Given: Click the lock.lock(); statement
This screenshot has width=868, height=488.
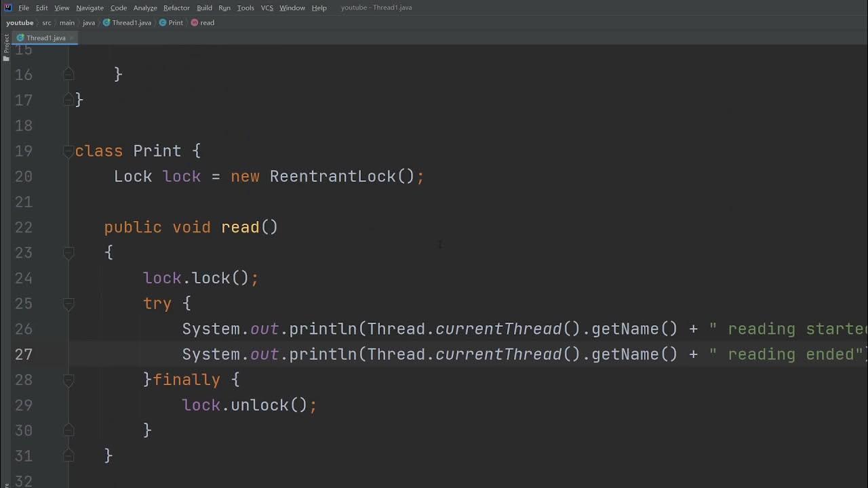Looking at the screenshot, I should (201, 278).
